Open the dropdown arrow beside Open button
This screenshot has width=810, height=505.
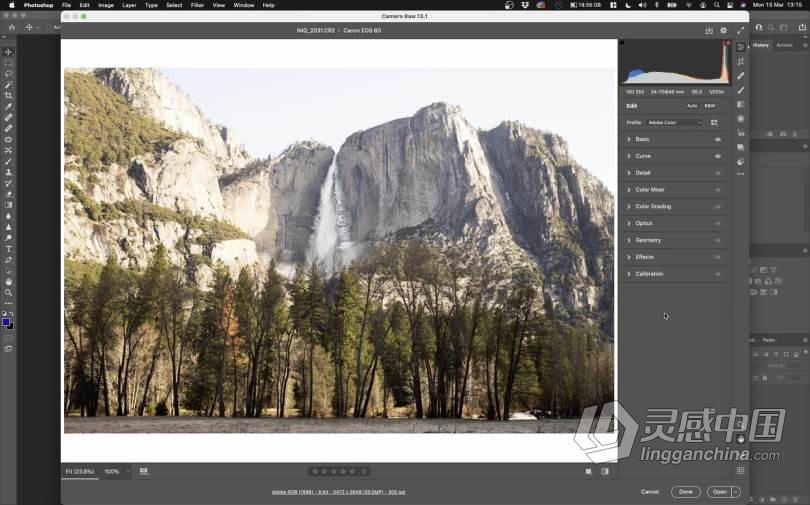pyautogui.click(x=736, y=492)
